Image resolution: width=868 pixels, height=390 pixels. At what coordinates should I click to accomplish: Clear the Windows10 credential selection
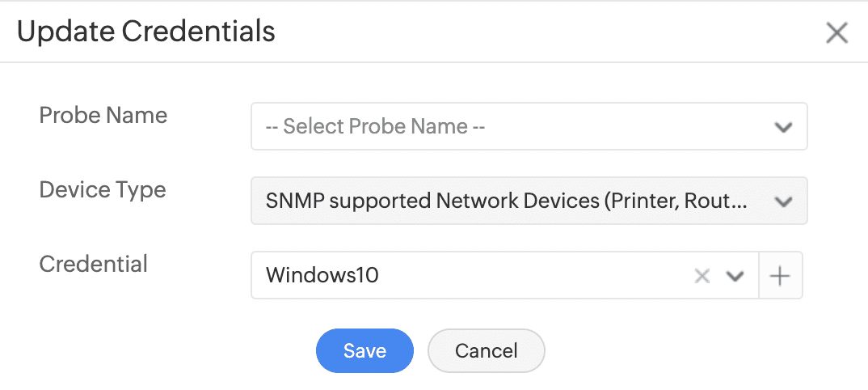coord(702,277)
